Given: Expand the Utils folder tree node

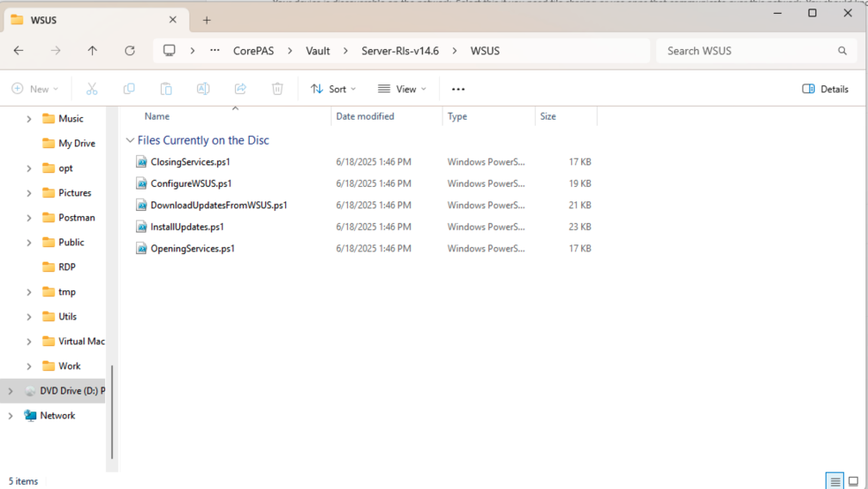Looking at the screenshot, I should (28, 317).
